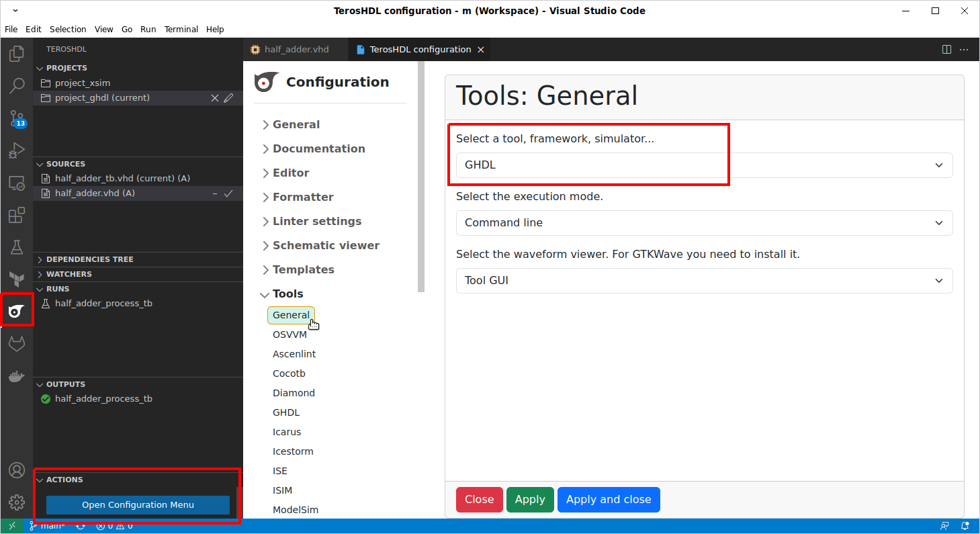This screenshot has height=534, width=980.
Task: Select OSVVM under Tools
Action: tap(289, 335)
